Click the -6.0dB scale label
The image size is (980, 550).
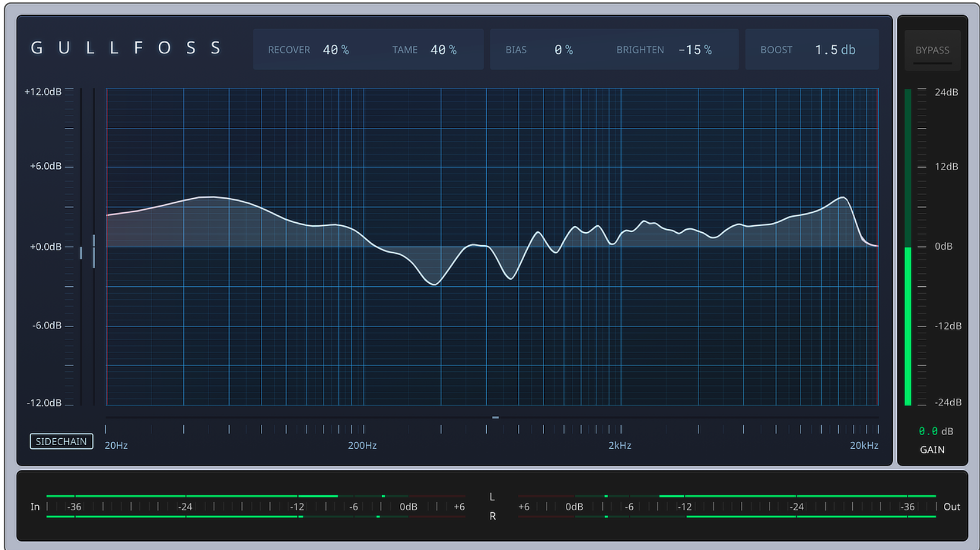coord(47,326)
